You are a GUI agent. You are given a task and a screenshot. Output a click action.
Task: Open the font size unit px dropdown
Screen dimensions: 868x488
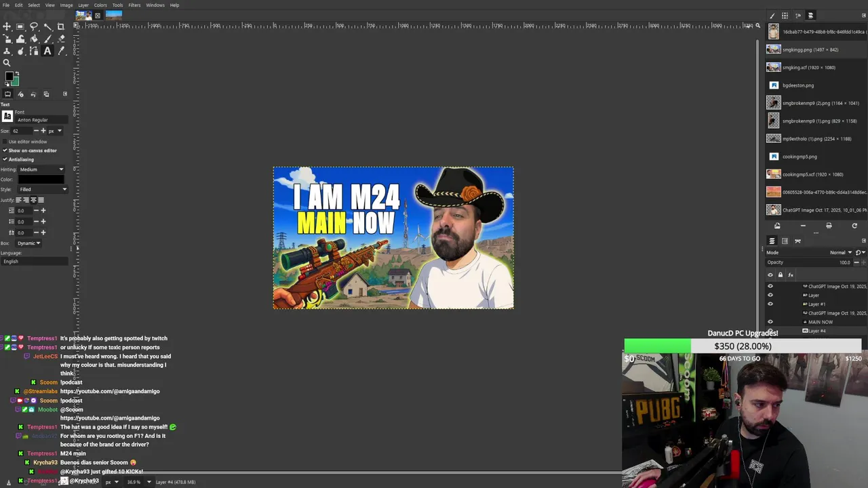pyautogui.click(x=55, y=131)
